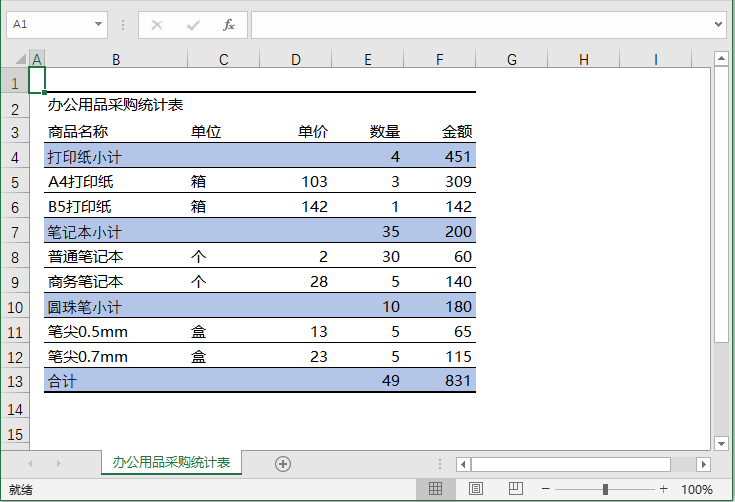Select the 办公用品采购统计表 sheet tab

click(x=171, y=463)
